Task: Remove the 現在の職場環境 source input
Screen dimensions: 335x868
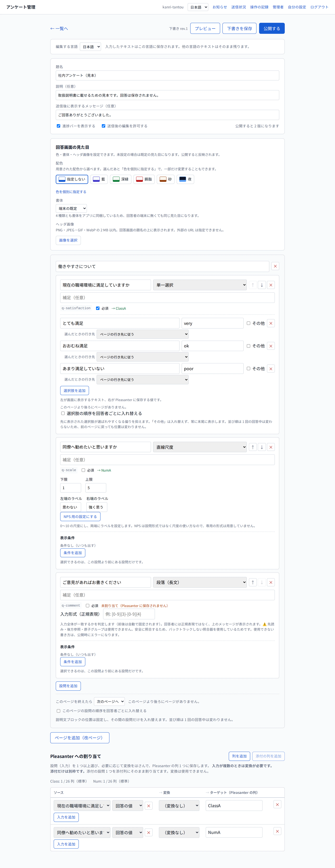Action: click(149, 806)
